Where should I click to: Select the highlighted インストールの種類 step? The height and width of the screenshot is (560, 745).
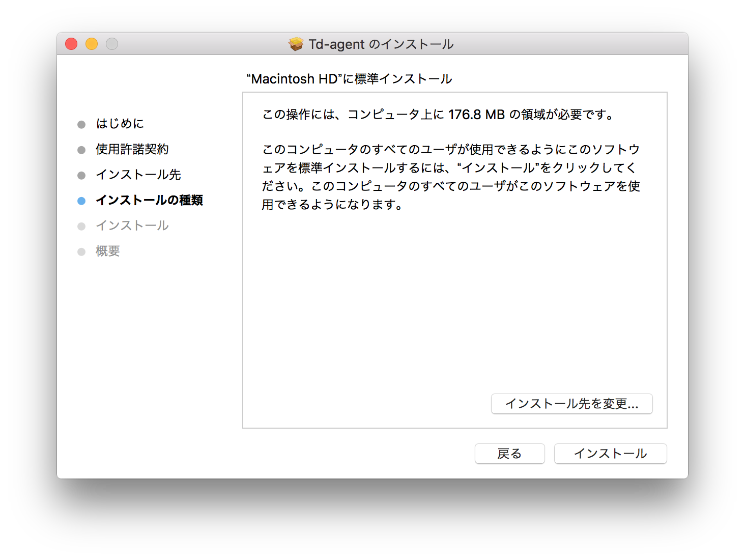pos(150,200)
